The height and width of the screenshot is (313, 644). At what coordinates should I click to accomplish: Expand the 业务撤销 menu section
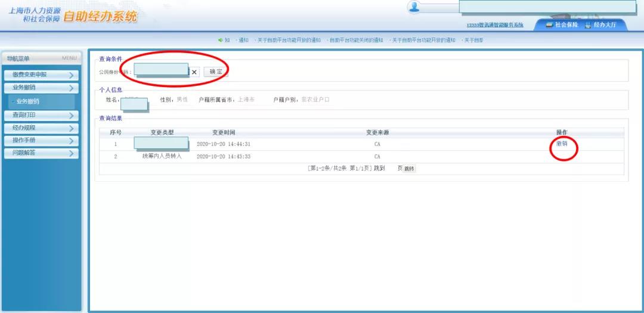tap(41, 88)
